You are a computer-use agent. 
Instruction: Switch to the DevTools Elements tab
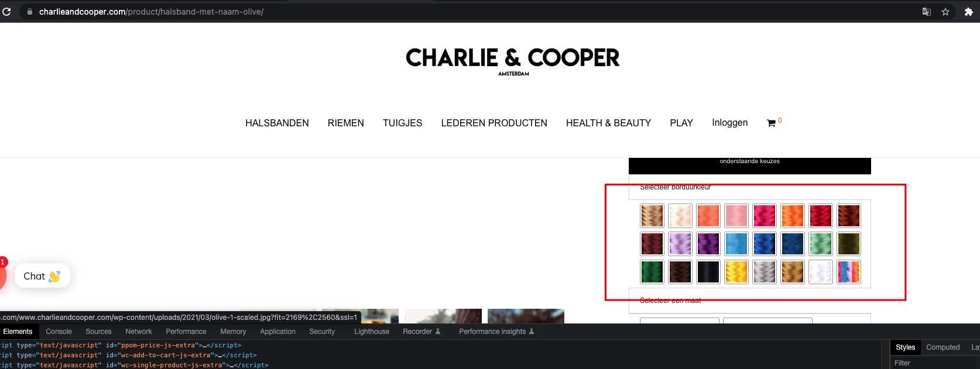pos(18,332)
